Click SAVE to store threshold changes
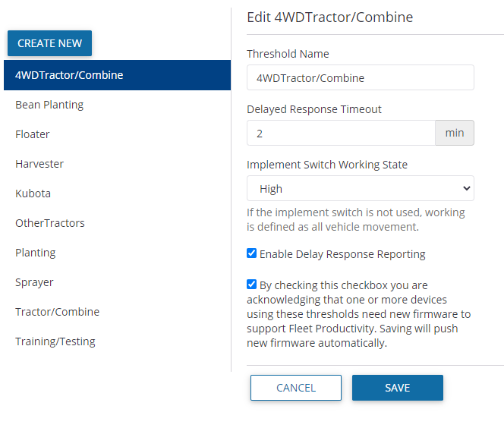The image size is (504, 431). tap(397, 388)
